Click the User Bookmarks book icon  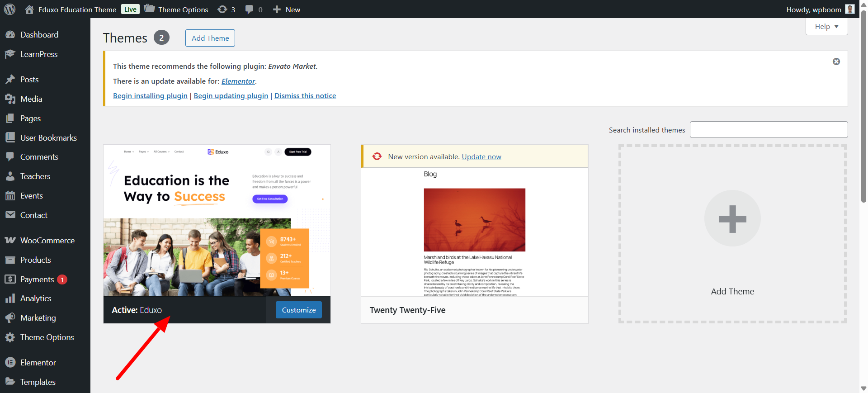click(x=10, y=137)
